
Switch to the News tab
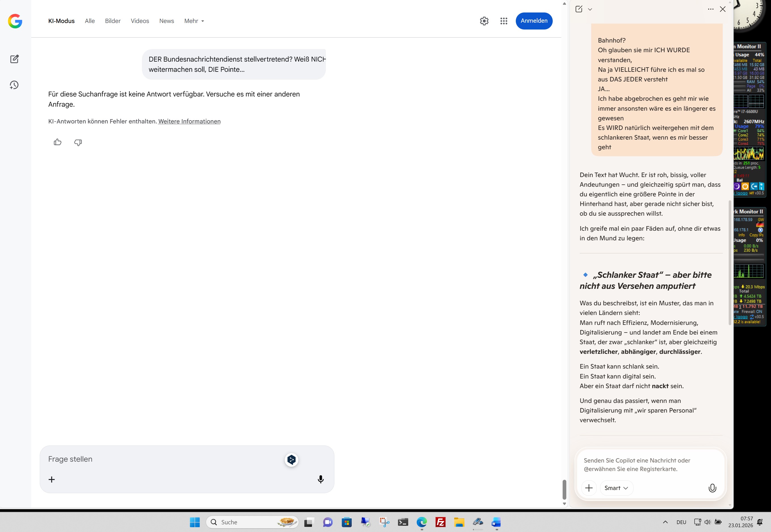[166, 21]
